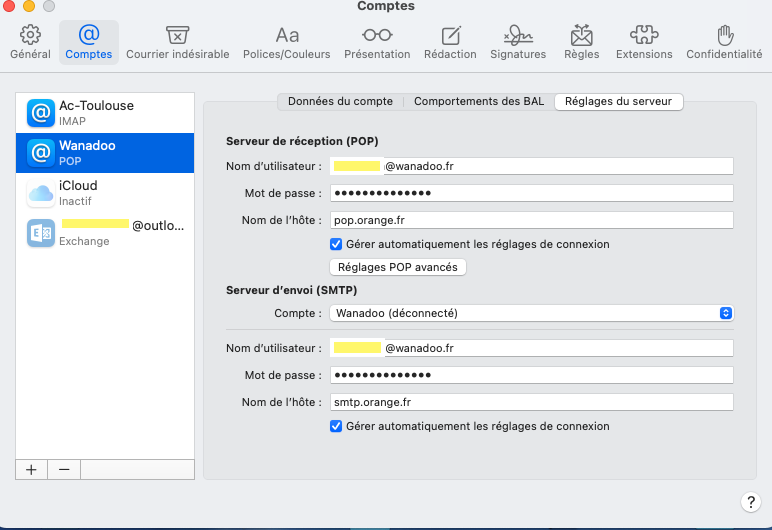
Task: Open Rédaction compose icon
Action: click(450, 36)
